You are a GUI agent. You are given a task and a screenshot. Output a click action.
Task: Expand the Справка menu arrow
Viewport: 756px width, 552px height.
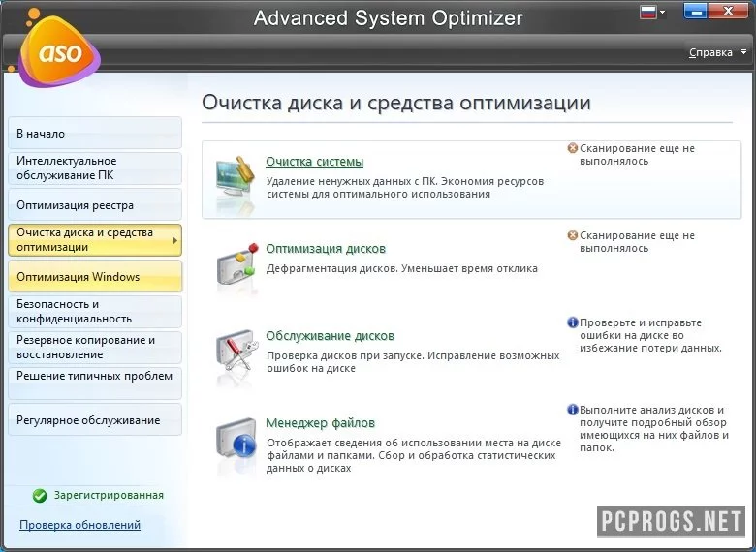(743, 51)
